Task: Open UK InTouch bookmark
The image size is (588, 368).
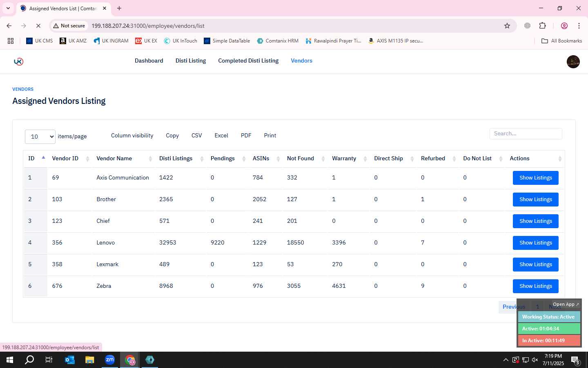Action: click(180, 41)
